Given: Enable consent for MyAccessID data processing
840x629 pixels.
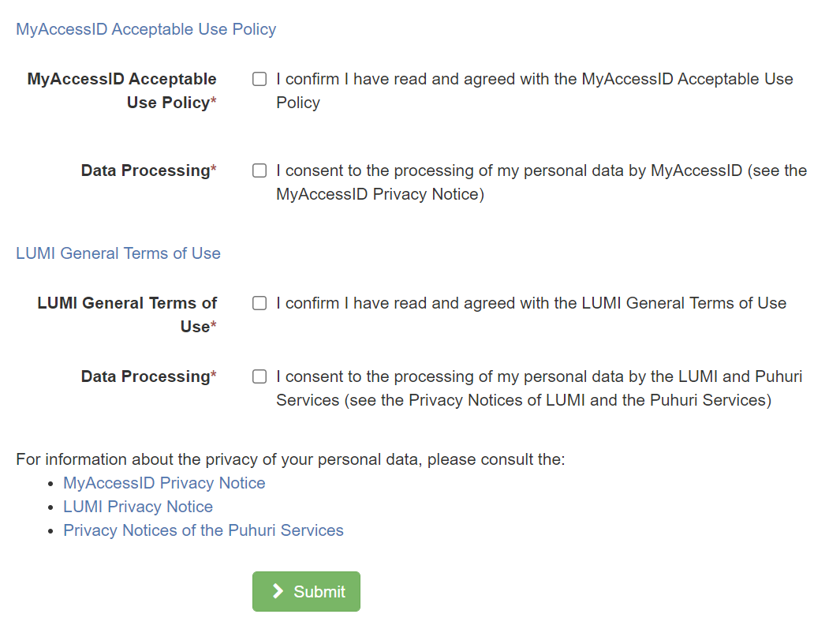Looking at the screenshot, I should (x=259, y=170).
